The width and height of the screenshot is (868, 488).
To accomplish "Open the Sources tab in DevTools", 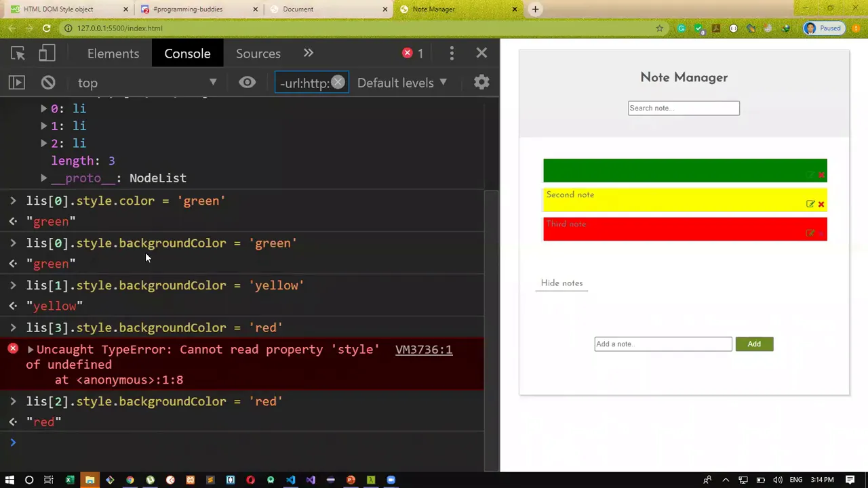I will click(258, 54).
